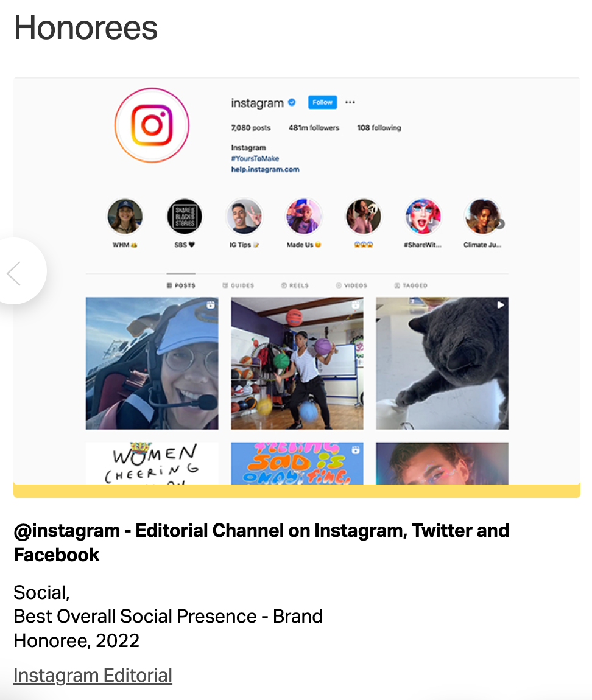Switch to the Guides tab

[x=238, y=285]
